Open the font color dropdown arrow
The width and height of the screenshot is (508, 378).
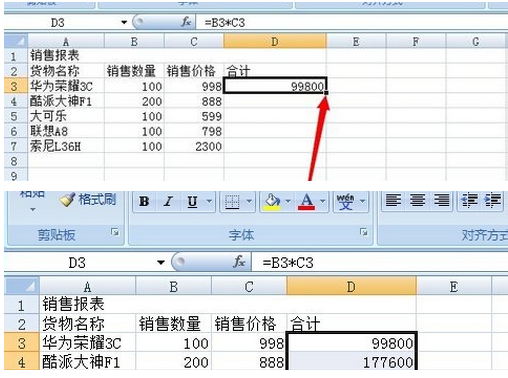click(x=322, y=201)
